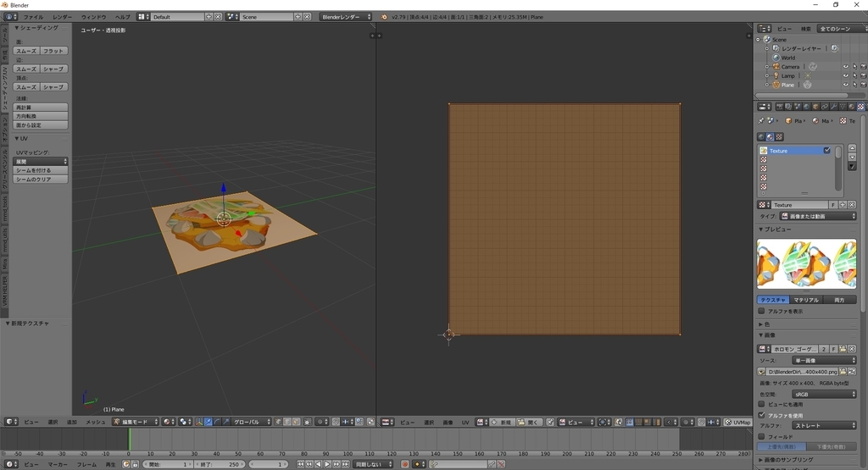Toggle Lamp visibility eye in outliner
The height and width of the screenshot is (470, 868).
tap(845, 75)
